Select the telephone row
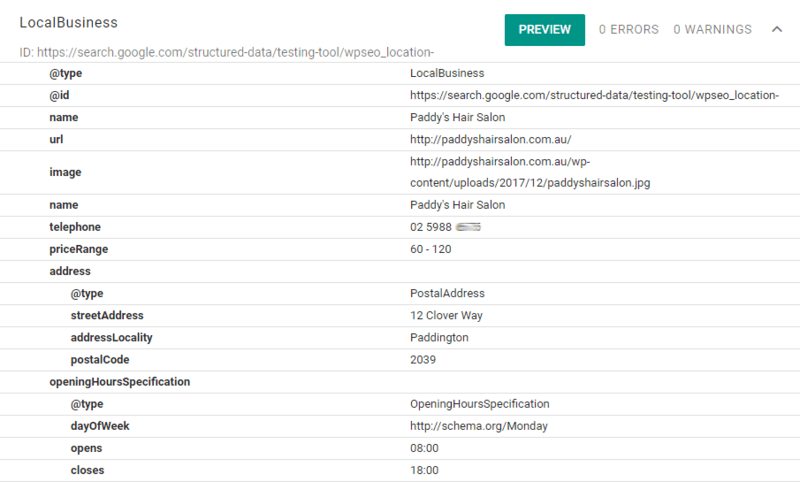Image resolution: width=800 pixels, height=482 pixels. [x=400, y=227]
